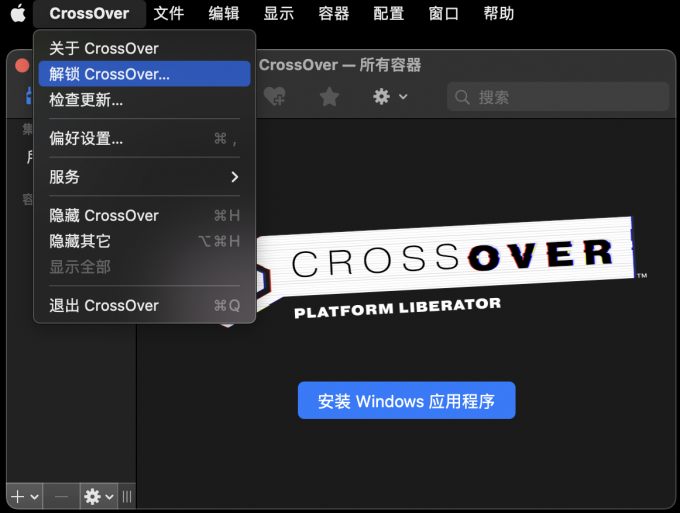Expand the 服务 submenu
This screenshot has width=680, height=513.
(144, 177)
